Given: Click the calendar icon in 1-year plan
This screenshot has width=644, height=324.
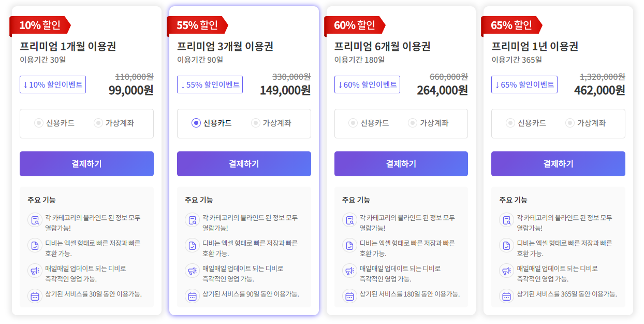Looking at the screenshot, I should click(506, 296).
